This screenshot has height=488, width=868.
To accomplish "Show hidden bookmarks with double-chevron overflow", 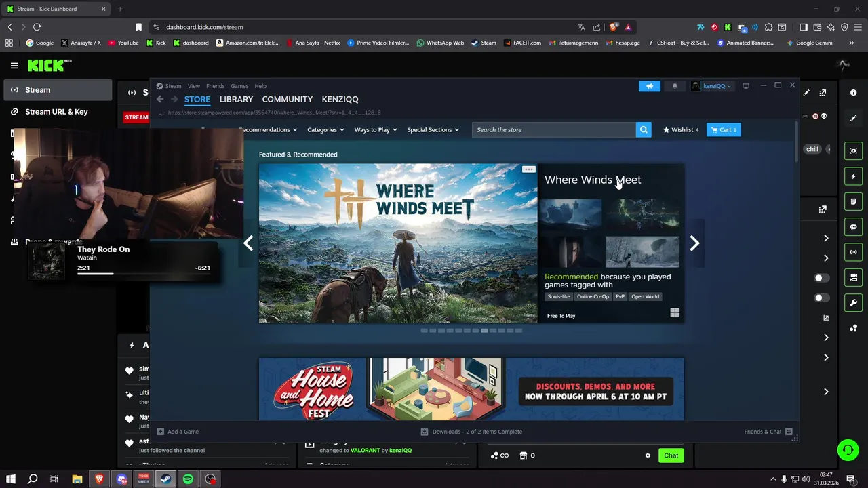I will point(852,43).
